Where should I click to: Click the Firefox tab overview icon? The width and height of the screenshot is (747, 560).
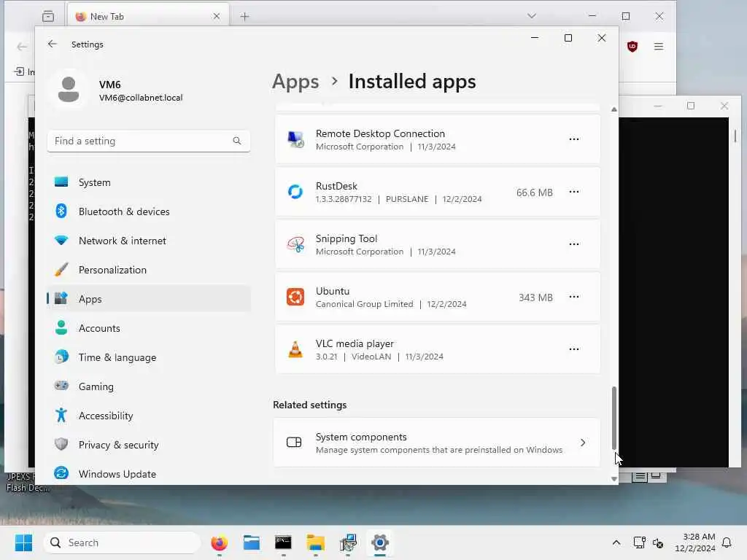click(x=48, y=16)
